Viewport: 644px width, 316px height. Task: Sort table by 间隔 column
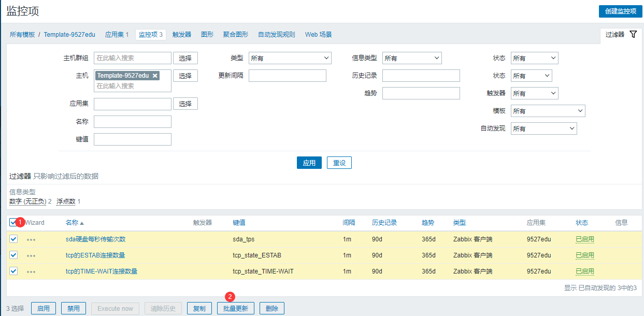pos(349,223)
